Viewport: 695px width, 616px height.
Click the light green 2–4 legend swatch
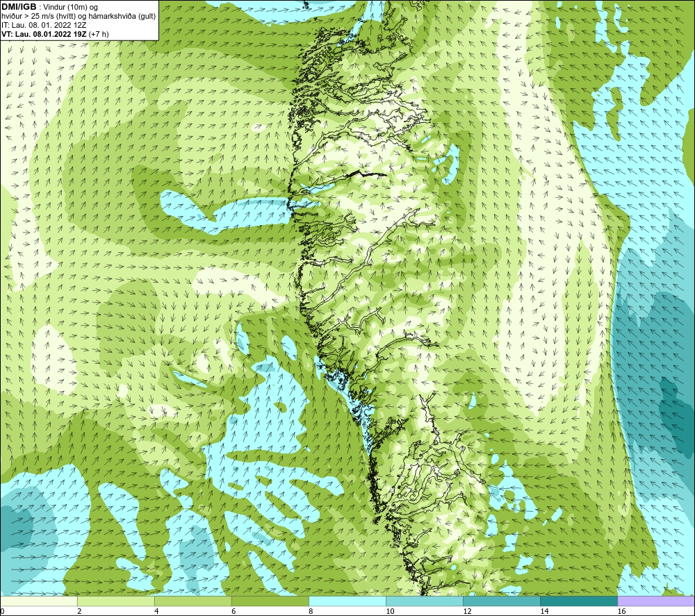116,601
